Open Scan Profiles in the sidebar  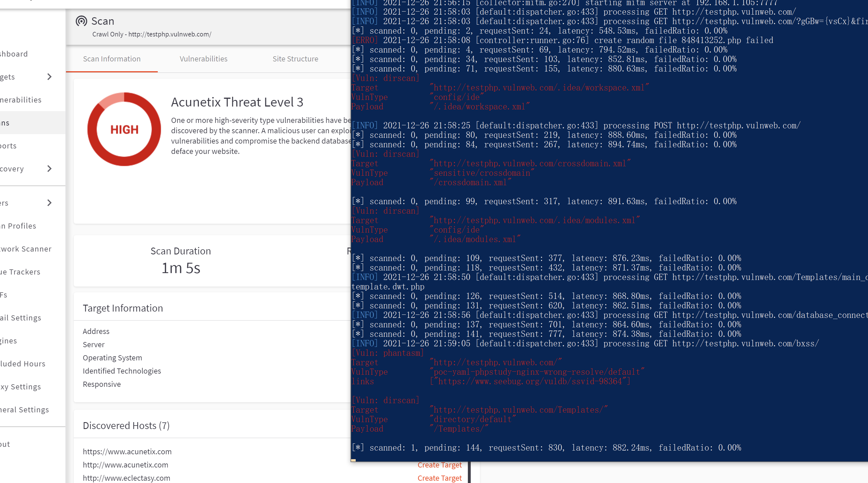[19, 226]
